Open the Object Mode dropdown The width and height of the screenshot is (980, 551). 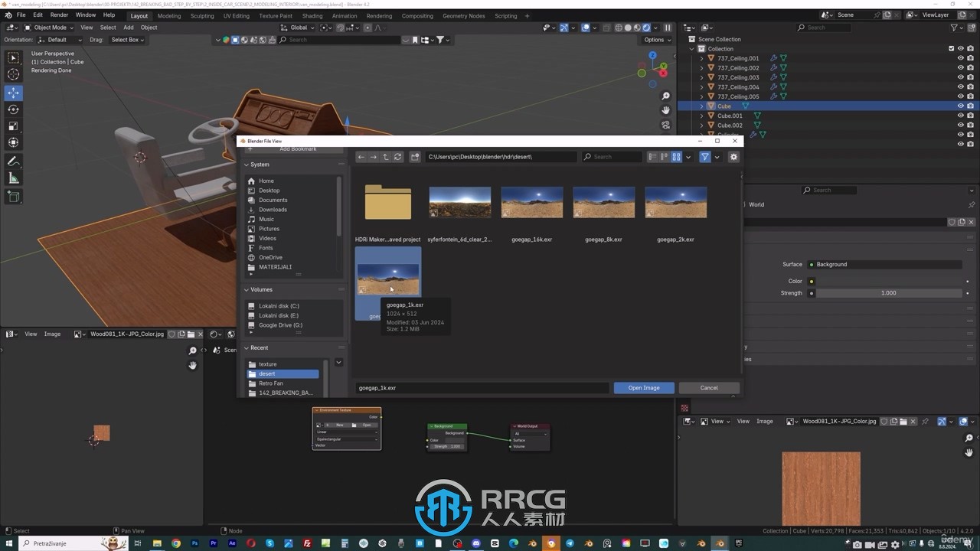coord(49,28)
